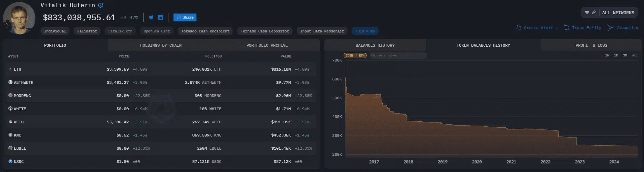Click the vitalik.eth tag
Viewport: 644px width, 172px height.
120,31
